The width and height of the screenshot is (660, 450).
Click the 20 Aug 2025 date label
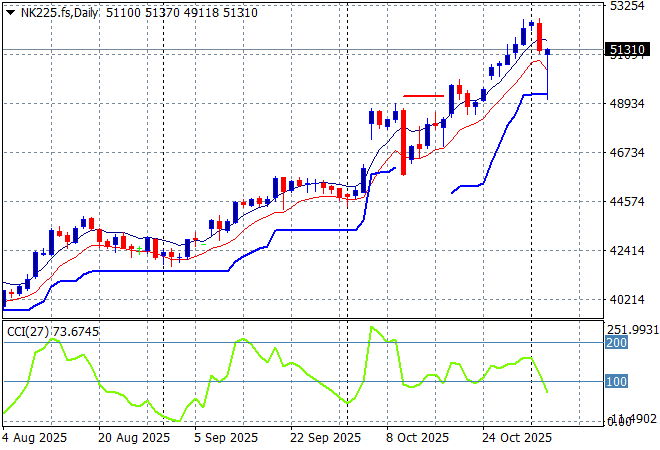pos(135,437)
